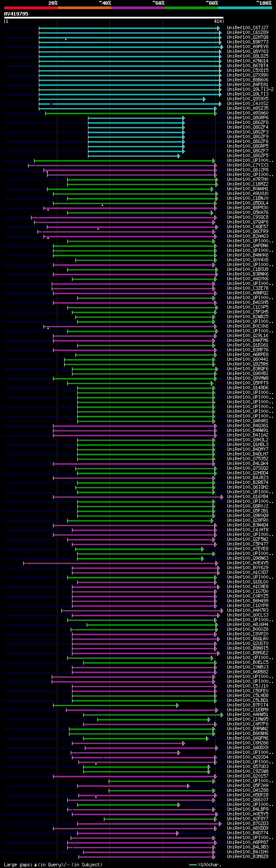Select the UniRef100_Q8GZF8 label
Viewport: 276px width, 868px height.
pyautogui.click(x=248, y=123)
